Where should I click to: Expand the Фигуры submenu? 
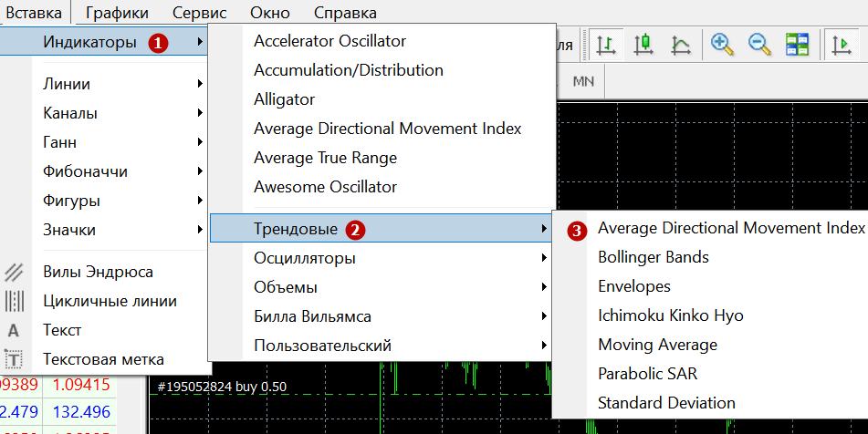tap(120, 201)
